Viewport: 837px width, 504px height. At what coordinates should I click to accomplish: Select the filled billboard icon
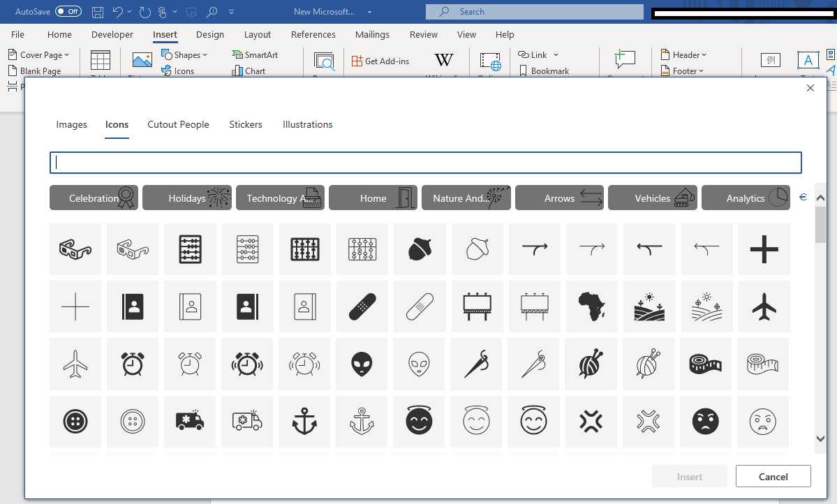coord(477,306)
